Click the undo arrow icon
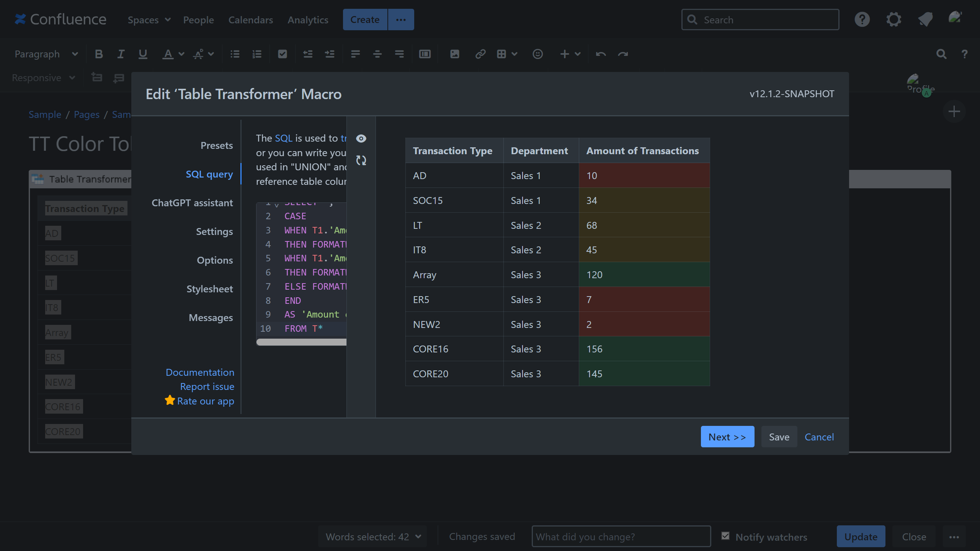The image size is (980, 551). coord(601,54)
